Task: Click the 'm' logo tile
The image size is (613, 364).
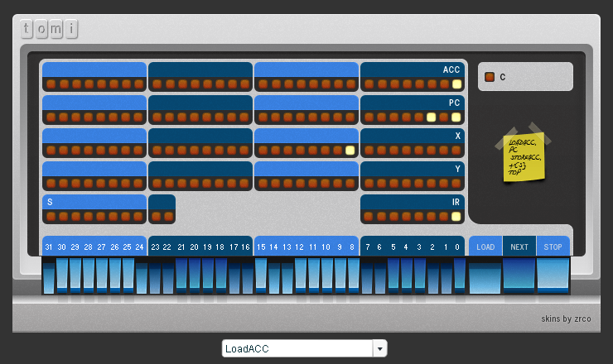Action: [58, 30]
